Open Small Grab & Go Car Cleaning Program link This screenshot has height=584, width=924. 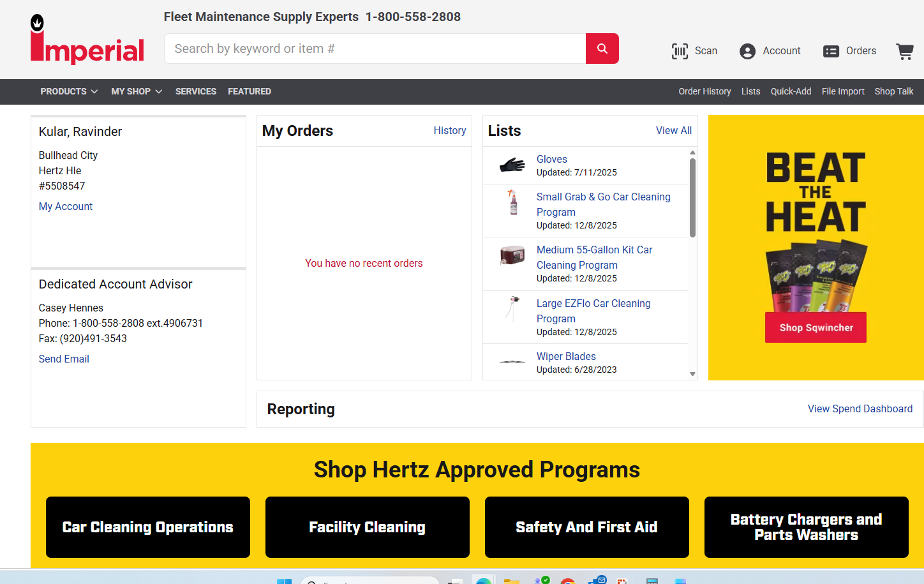click(604, 204)
